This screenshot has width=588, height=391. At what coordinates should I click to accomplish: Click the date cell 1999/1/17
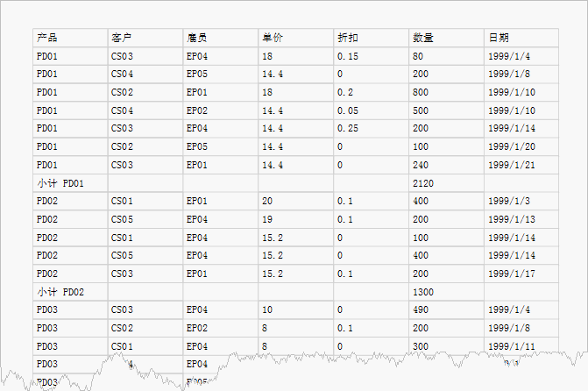tap(521, 274)
